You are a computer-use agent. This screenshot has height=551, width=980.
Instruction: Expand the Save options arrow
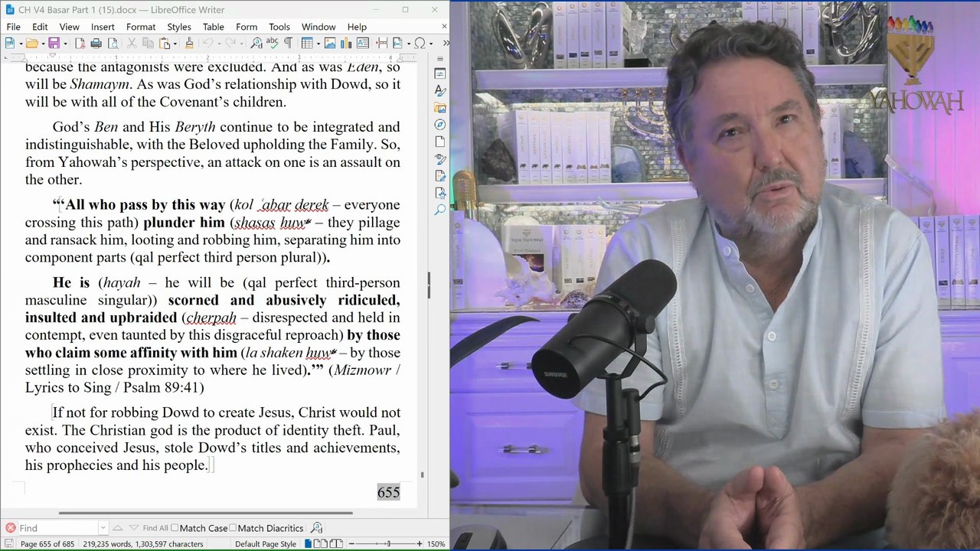click(x=65, y=43)
